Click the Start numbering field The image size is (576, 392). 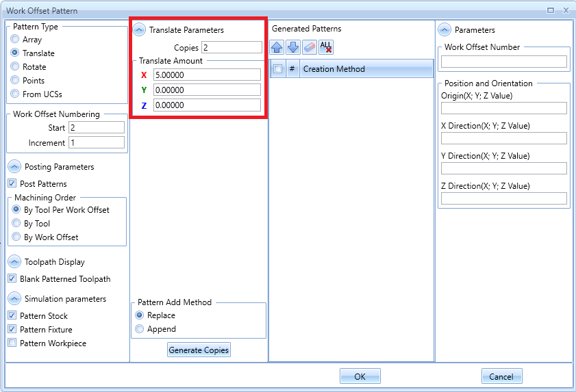[x=97, y=127]
